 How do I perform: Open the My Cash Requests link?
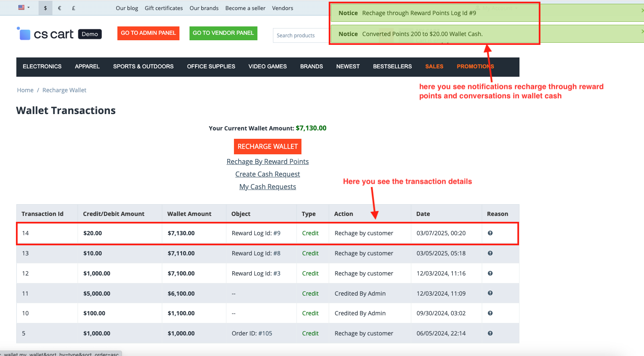(267, 187)
